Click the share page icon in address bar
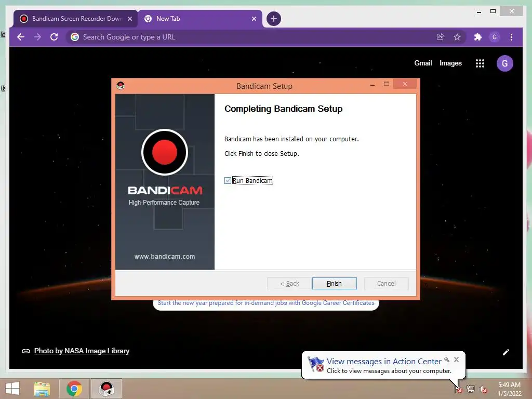The width and height of the screenshot is (532, 399). click(440, 37)
